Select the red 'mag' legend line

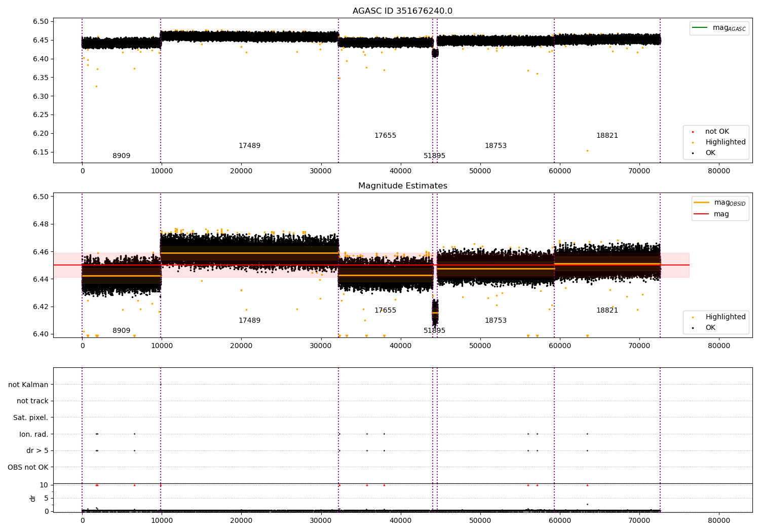click(x=702, y=214)
